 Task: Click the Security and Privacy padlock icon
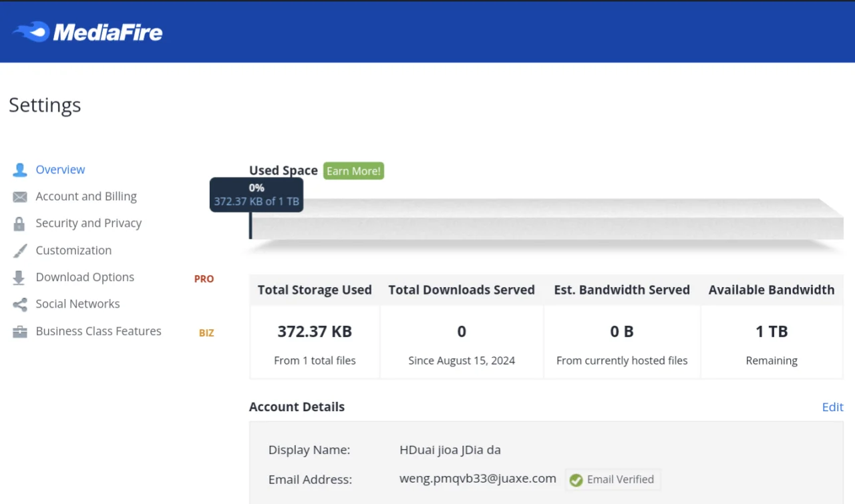pyautogui.click(x=19, y=224)
